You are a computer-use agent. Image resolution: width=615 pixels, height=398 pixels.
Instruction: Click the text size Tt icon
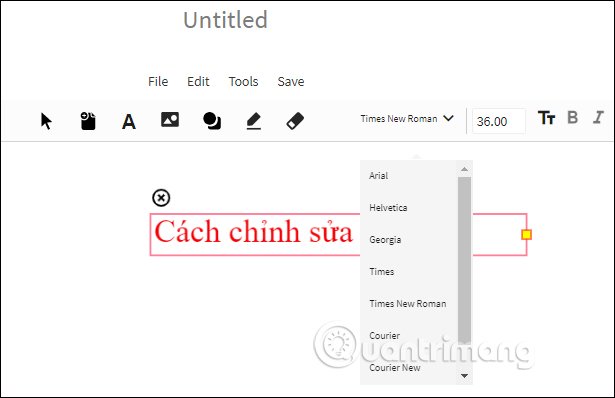click(x=546, y=118)
